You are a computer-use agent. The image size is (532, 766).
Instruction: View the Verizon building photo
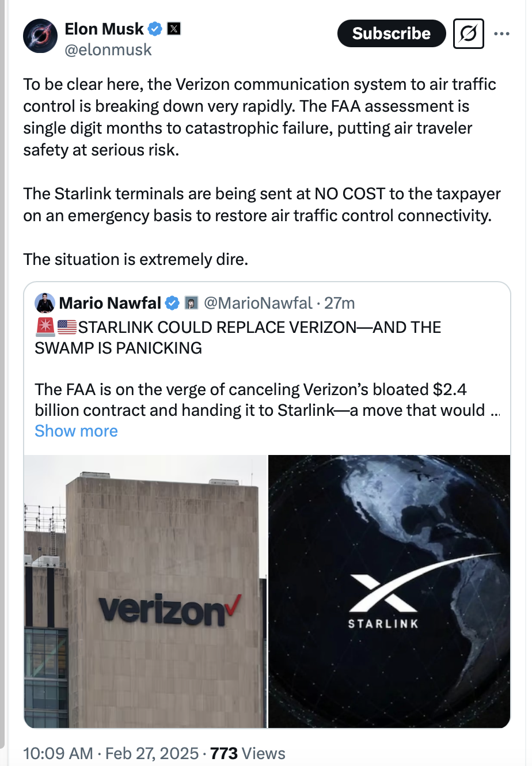coord(144,590)
